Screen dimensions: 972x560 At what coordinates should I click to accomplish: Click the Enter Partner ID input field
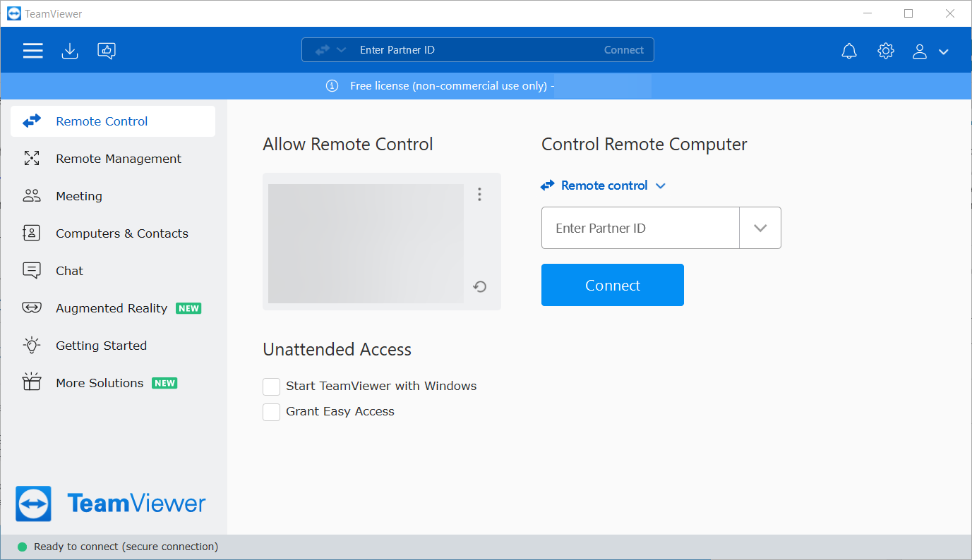639,227
